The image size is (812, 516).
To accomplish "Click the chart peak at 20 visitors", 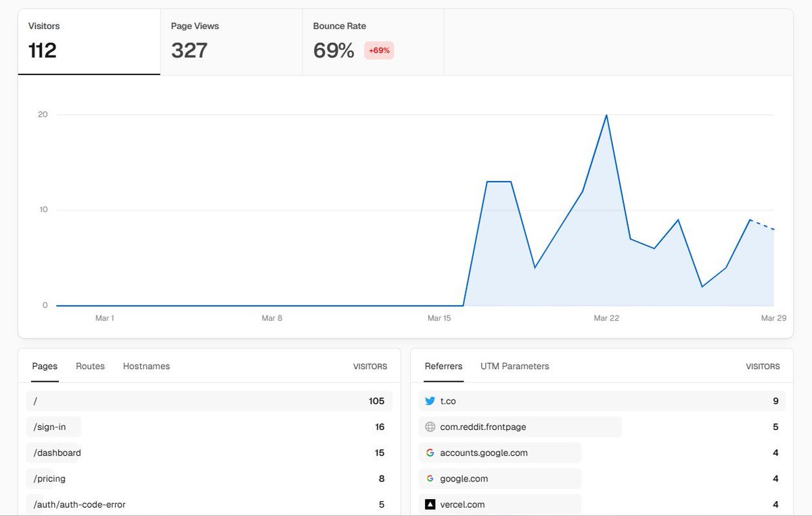I will 606,115.
